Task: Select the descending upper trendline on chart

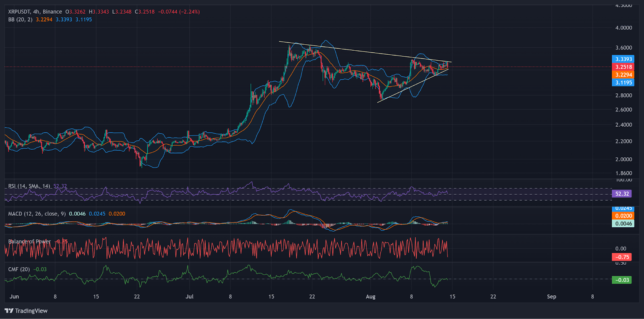Action: 362,51
